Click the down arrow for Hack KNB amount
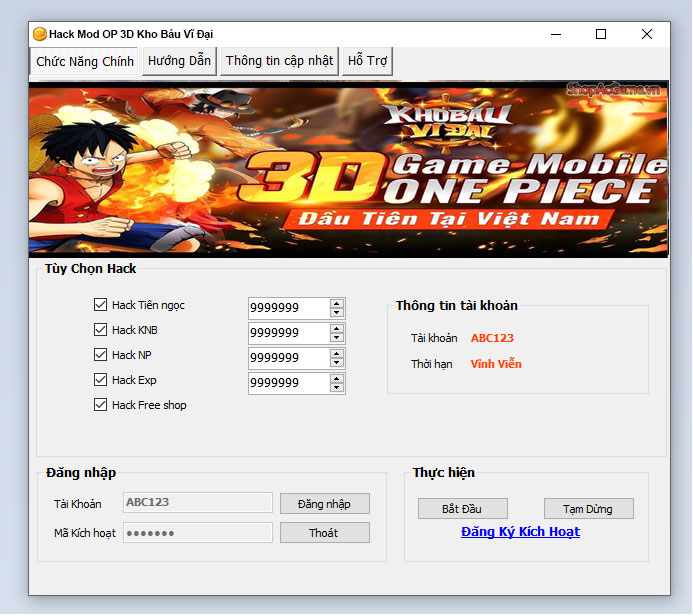Viewport: 693px width, 616px height. tap(337, 338)
